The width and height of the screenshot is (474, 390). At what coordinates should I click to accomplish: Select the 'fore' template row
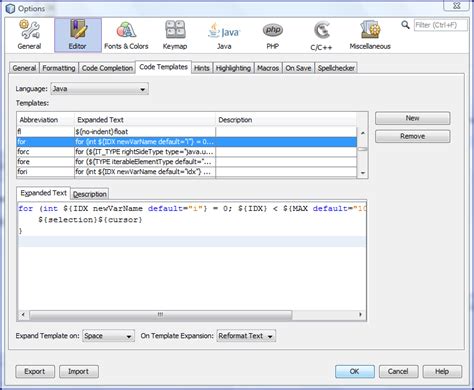[187, 162]
